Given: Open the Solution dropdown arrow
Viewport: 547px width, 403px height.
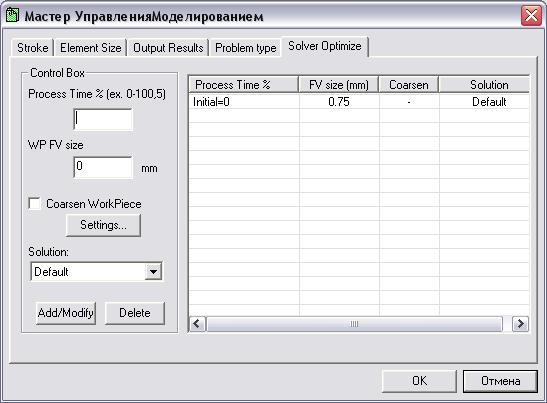Looking at the screenshot, I should pos(153,271).
